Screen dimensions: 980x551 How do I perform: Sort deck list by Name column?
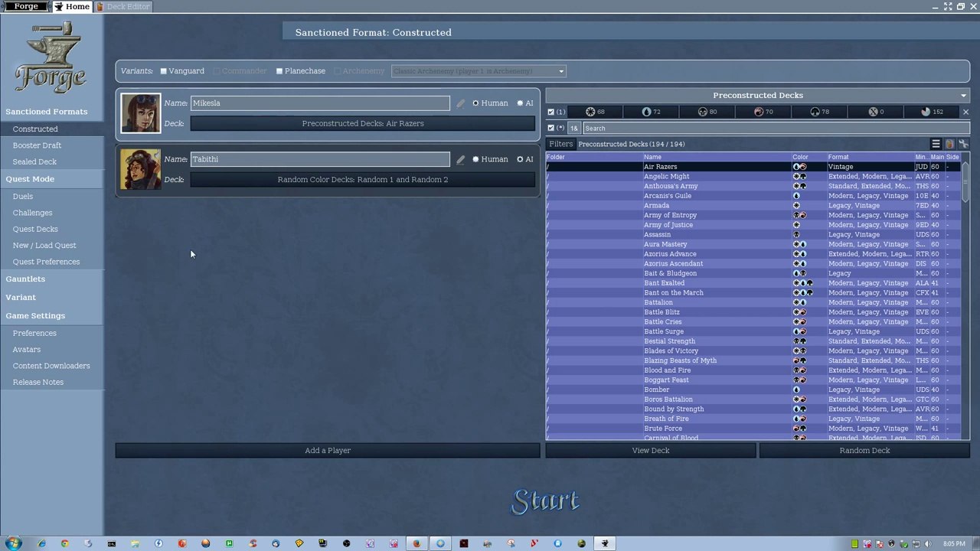(x=717, y=157)
